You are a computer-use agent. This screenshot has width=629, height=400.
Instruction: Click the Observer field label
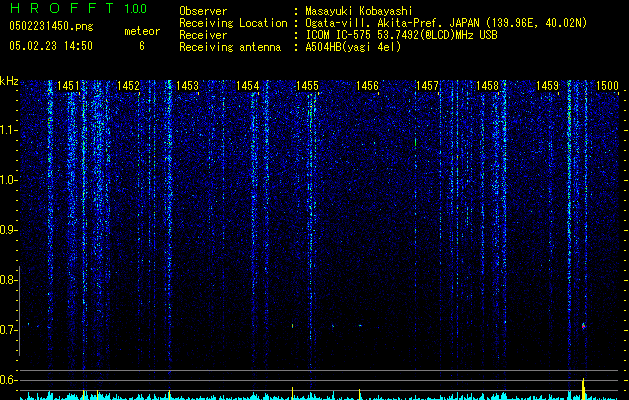point(203,11)
